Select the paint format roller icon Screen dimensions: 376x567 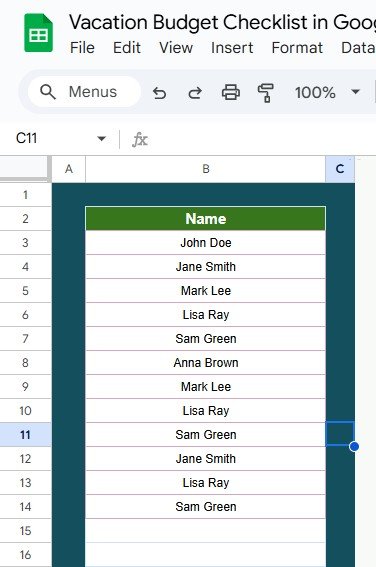(266, 93)
